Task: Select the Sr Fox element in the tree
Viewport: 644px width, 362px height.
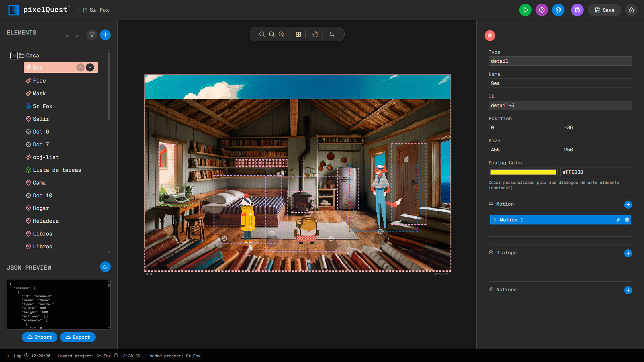Action: click(42, 106)
